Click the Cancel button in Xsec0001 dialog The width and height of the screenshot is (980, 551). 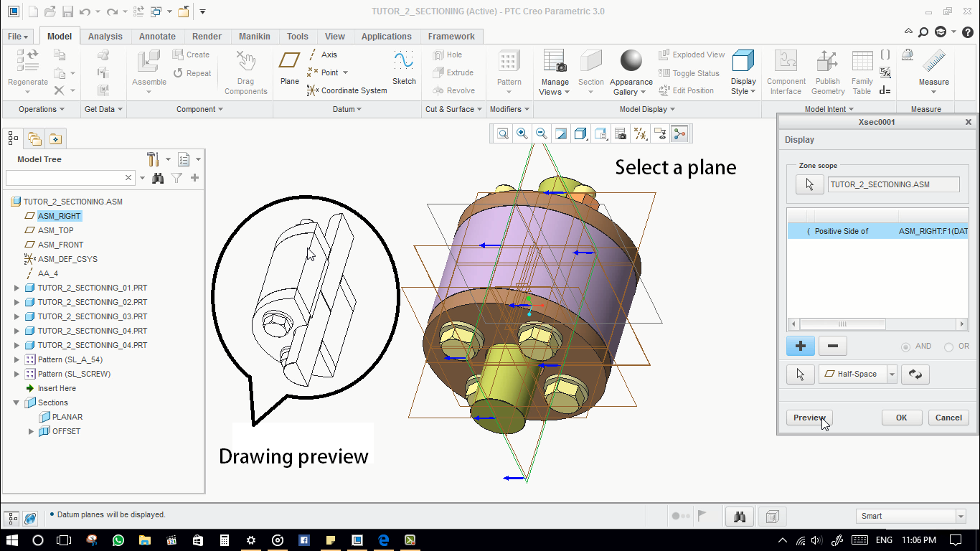point(948,418)
